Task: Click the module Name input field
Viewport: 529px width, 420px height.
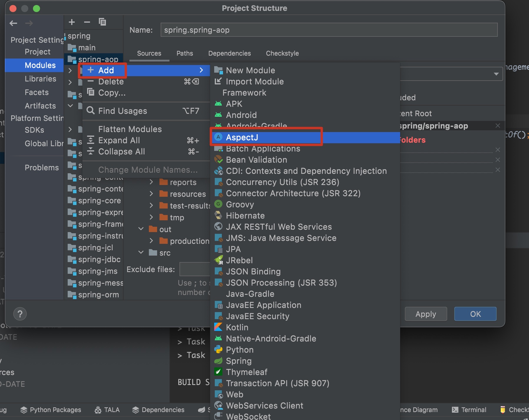Action: (329, 30)
